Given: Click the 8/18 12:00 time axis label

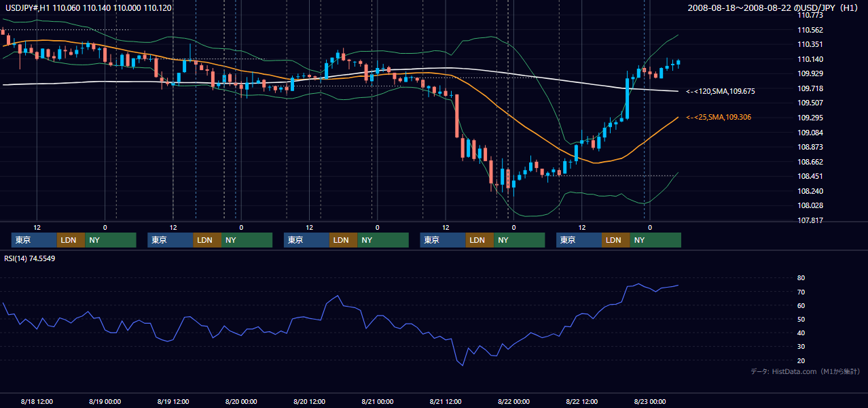Looking at the screenshot, I should (x=37, y=401).
